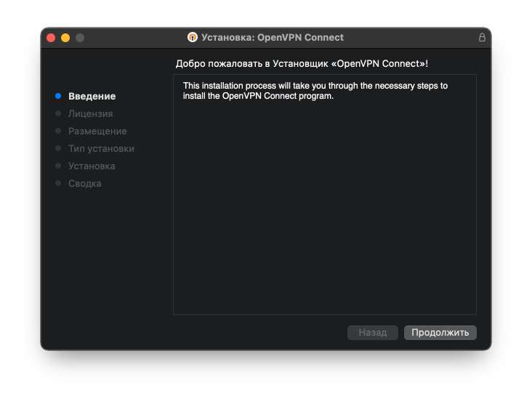Click the blue bullet next to Введение
This screenshot has width=532, height=404.
tap(58, 96)
